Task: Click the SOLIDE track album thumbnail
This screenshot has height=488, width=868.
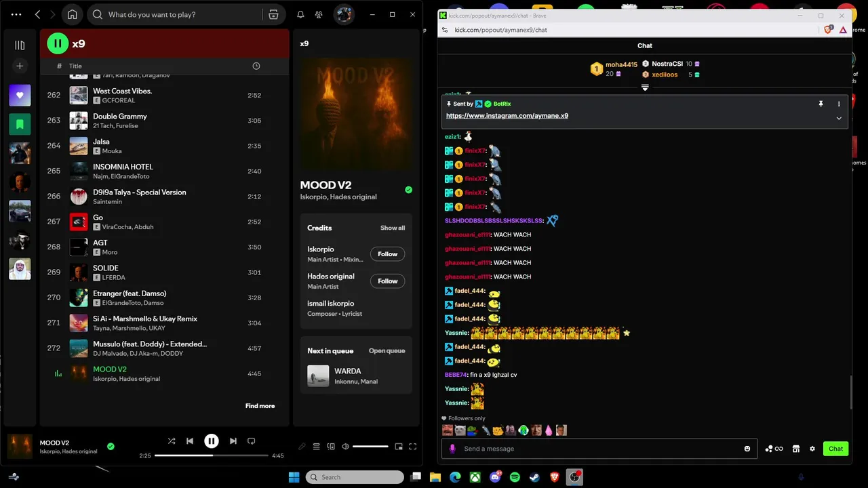Action: (x=79, y=272)
